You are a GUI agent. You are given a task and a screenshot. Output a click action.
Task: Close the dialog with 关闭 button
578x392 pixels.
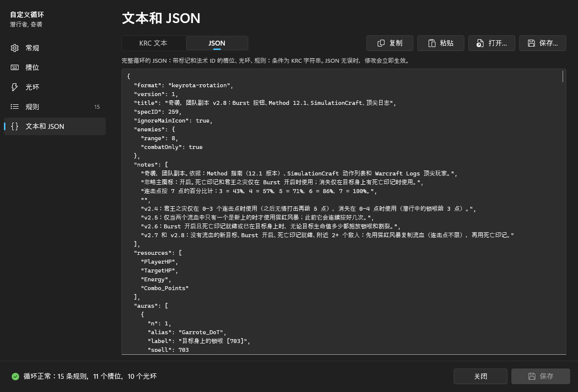click(x=481, y=376)
